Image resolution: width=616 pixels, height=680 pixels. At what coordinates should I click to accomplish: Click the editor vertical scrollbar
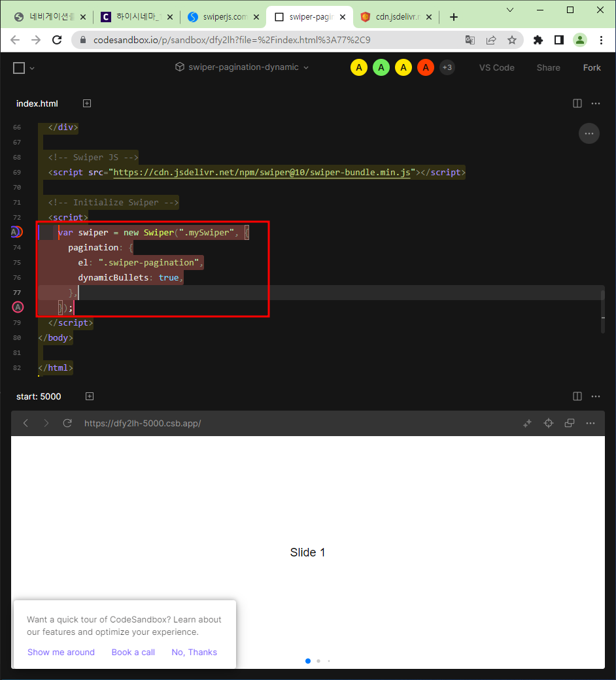point(602,313)
